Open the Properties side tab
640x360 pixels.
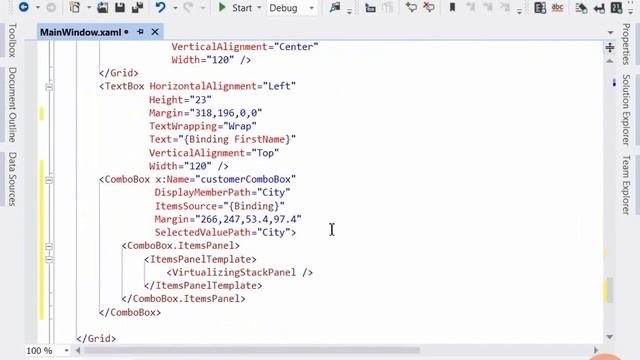click(x=626, y=44)
